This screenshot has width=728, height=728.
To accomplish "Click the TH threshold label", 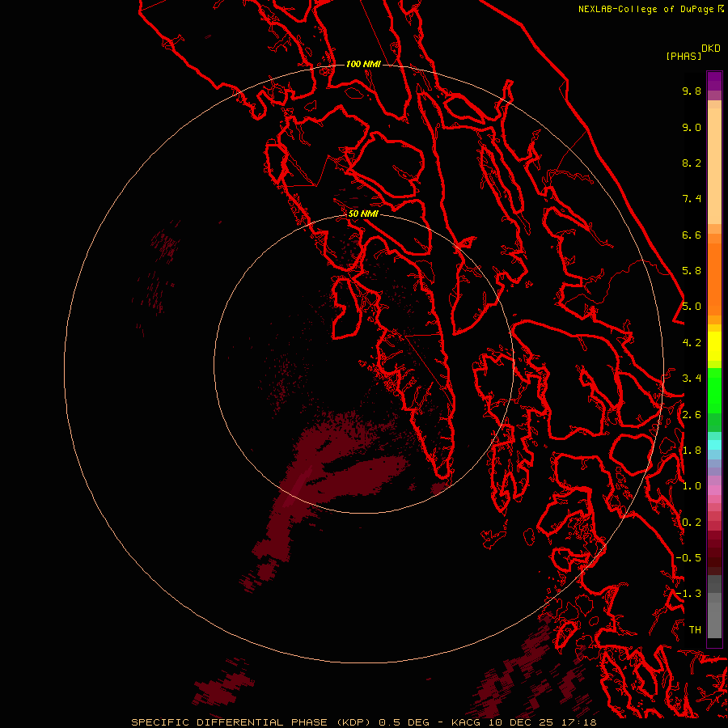I will point(695,630).
